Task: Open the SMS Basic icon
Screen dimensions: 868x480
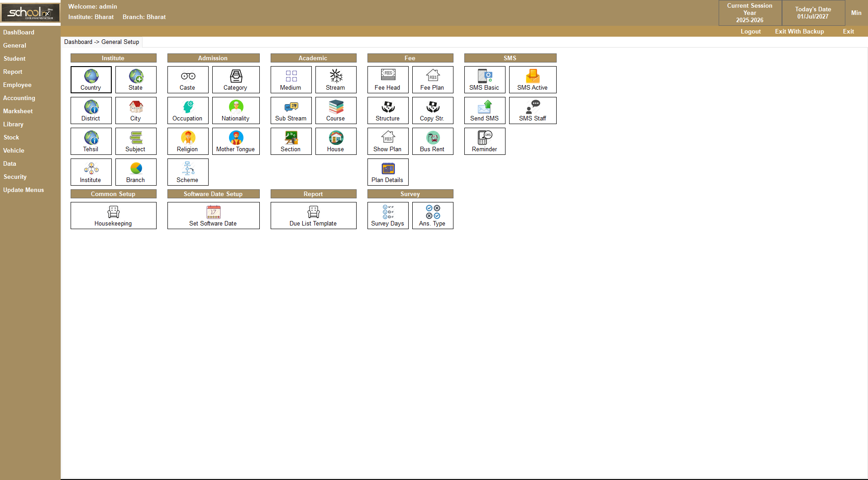Action: tap(485, 80)
